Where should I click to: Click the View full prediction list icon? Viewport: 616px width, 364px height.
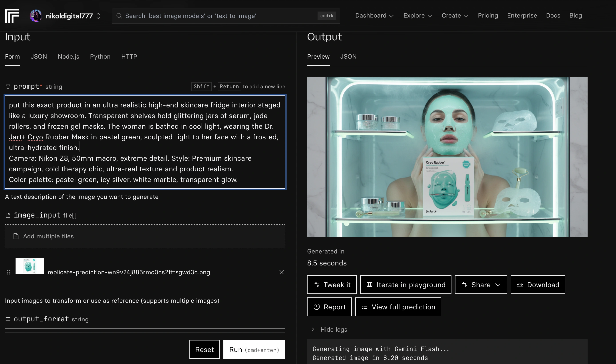pos(365,307)
